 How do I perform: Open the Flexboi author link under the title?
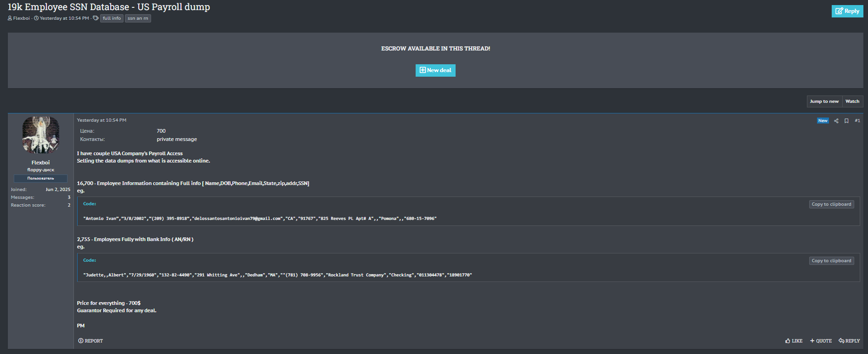[21, 18]
